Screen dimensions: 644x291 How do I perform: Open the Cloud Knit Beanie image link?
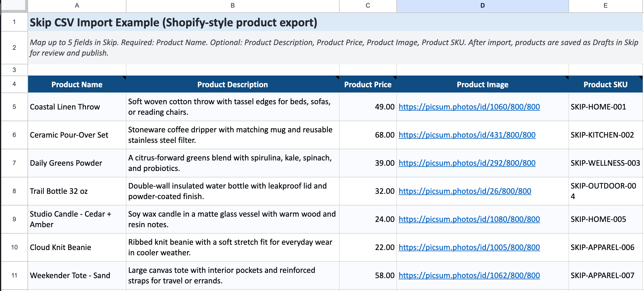coord(469,247)
